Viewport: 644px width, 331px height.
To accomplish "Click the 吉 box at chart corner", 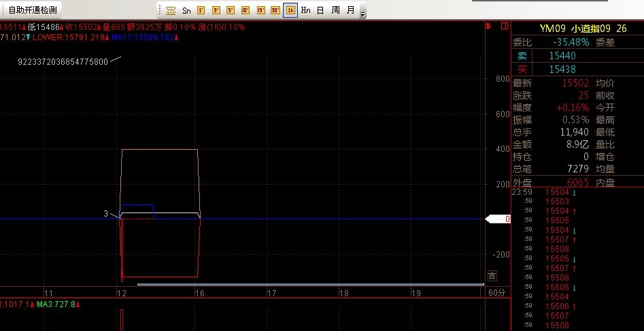I will point(492,276).
